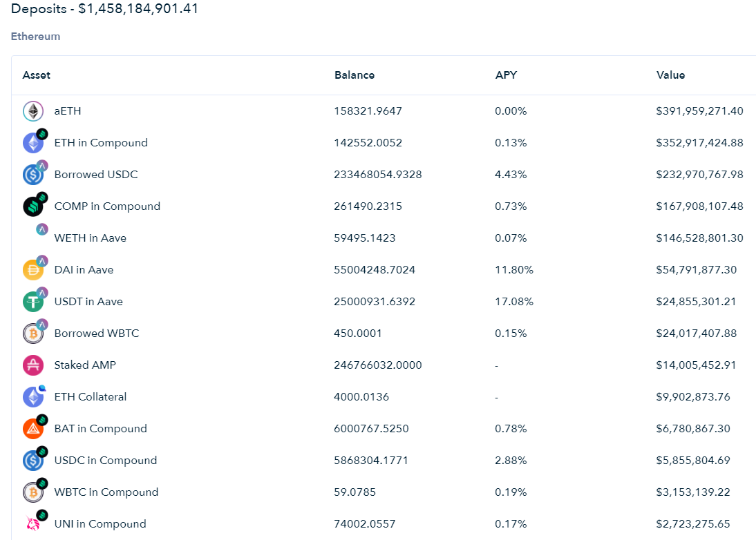756x540 pixels.
Task: Click the Deposits total heading
Action: coord(104,9)
